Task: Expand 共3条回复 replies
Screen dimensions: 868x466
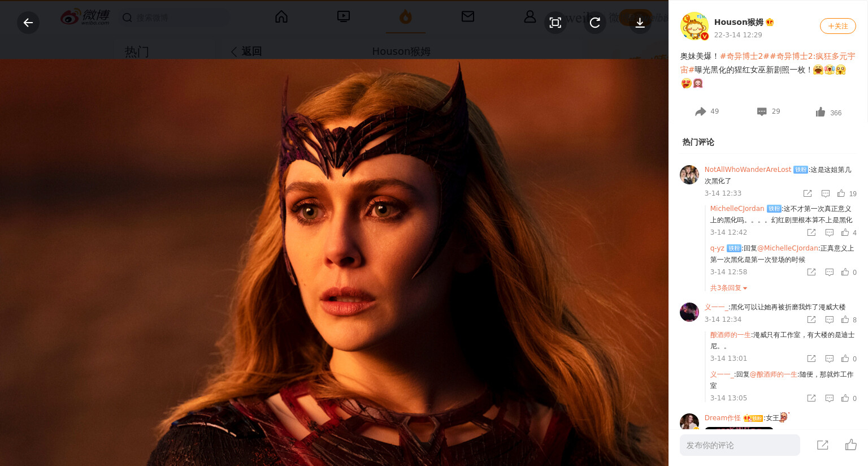Action: click(x=728, y=288)
